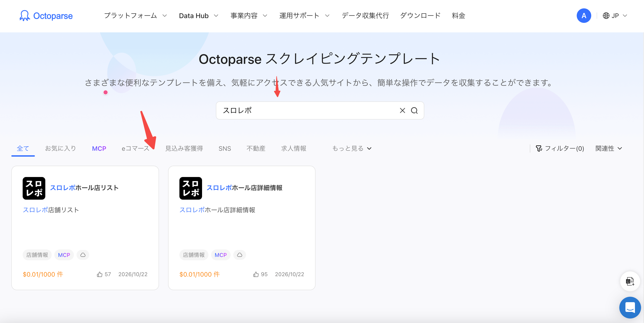Like the スロレポホール店詳細情報 card (95)
The width and height of the screenshot is (644, 323).
[x=256, y=274]
